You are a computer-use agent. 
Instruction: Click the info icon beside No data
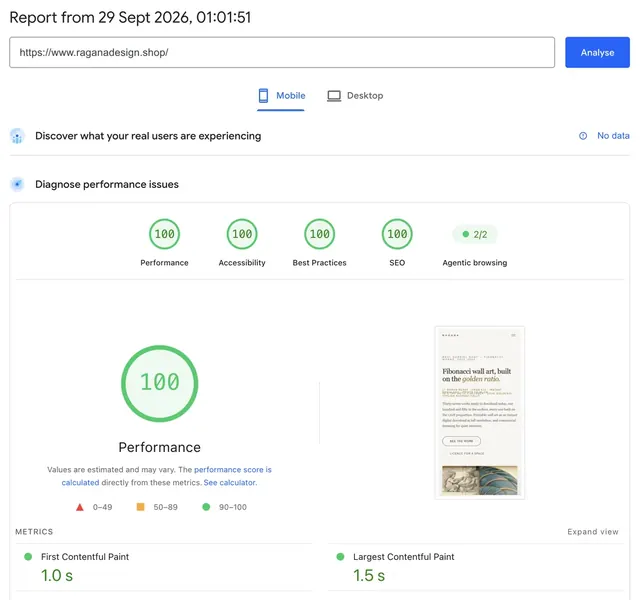(583, 136)
